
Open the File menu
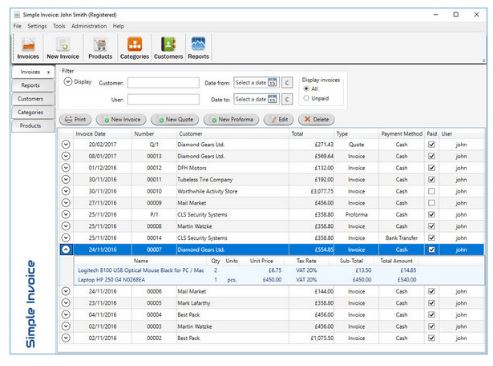point(17,26)
